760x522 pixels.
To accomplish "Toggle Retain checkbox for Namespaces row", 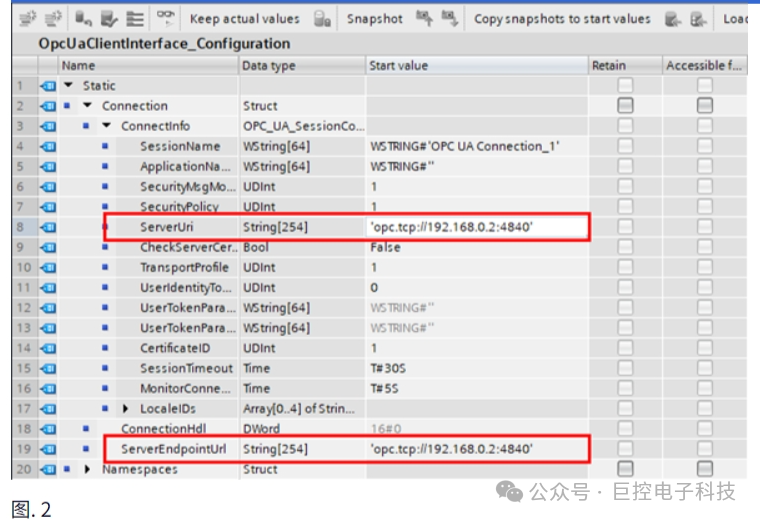I will tap(625, 469).
